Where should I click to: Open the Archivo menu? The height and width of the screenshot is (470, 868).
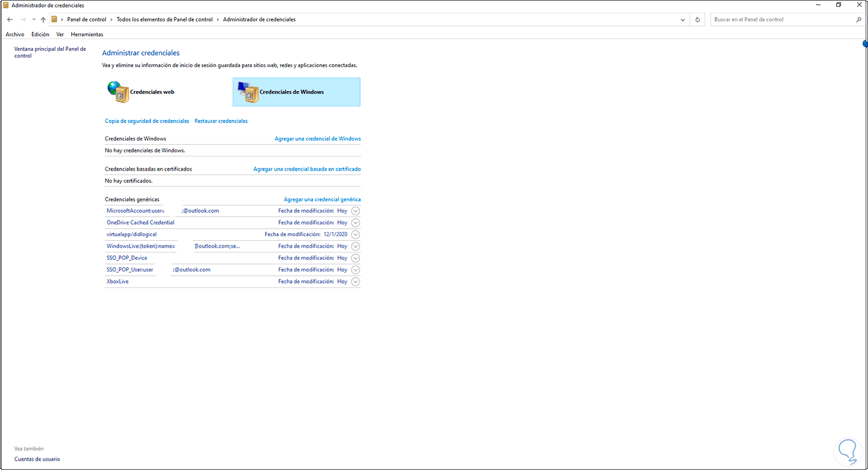click(x=15, y=34)
